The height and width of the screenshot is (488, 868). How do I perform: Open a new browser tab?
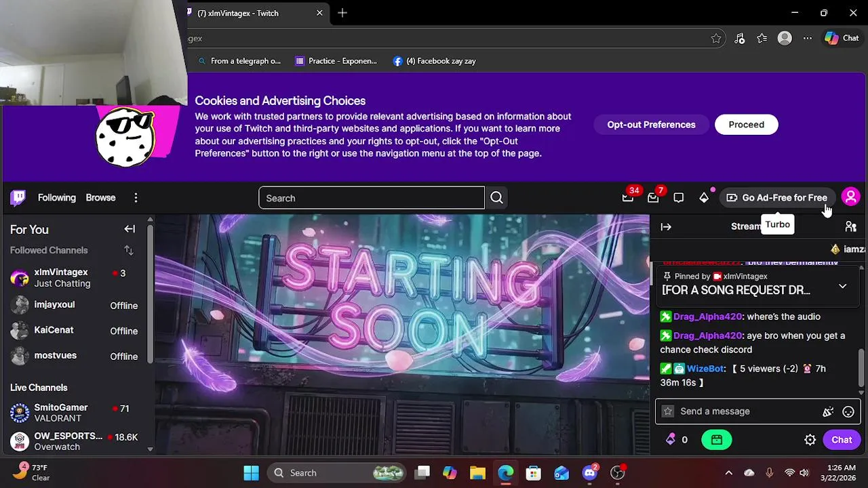(342, 13)
